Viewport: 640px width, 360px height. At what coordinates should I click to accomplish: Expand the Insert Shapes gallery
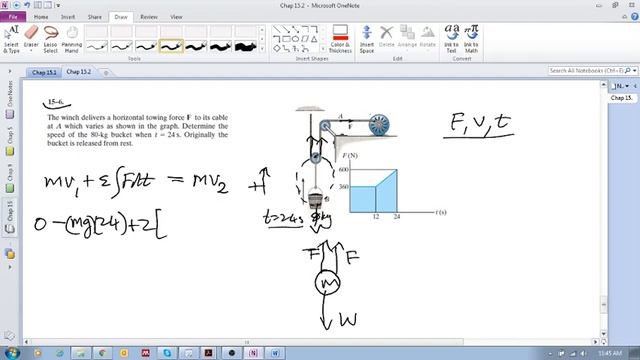[x=323, y=49]
